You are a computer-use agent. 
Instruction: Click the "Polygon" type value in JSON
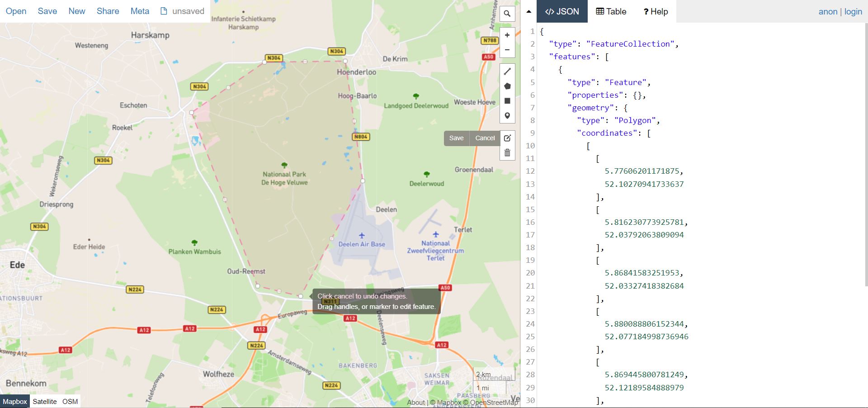coord(635,120)
